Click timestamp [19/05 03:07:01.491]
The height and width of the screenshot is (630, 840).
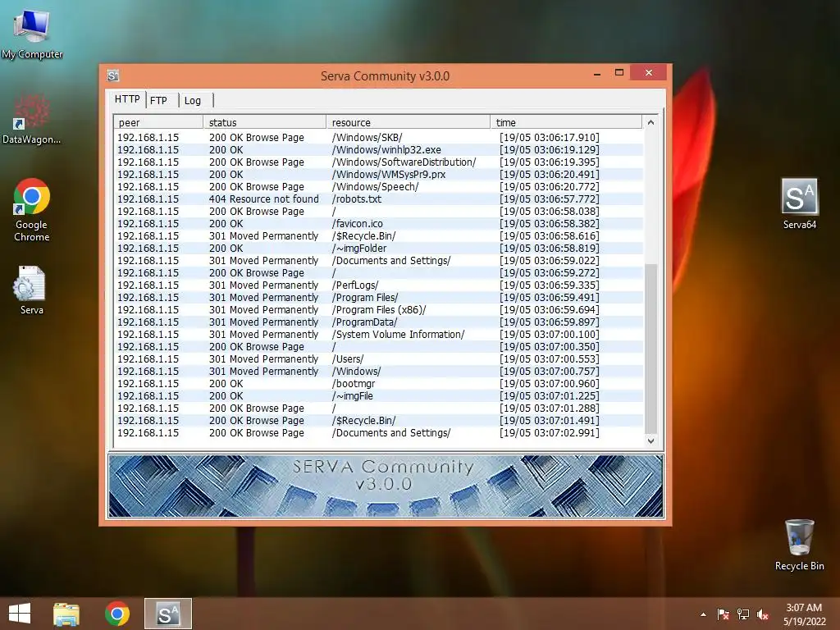pos(549,421)
